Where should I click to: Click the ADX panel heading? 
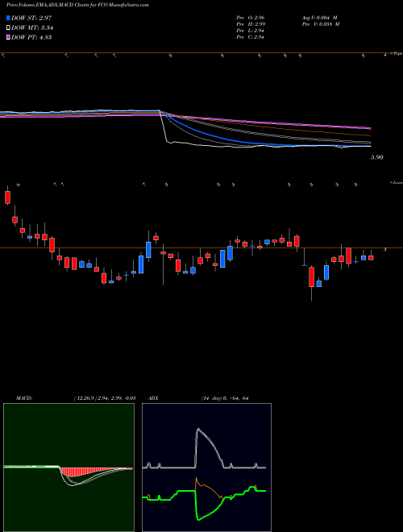pos(153,398)
